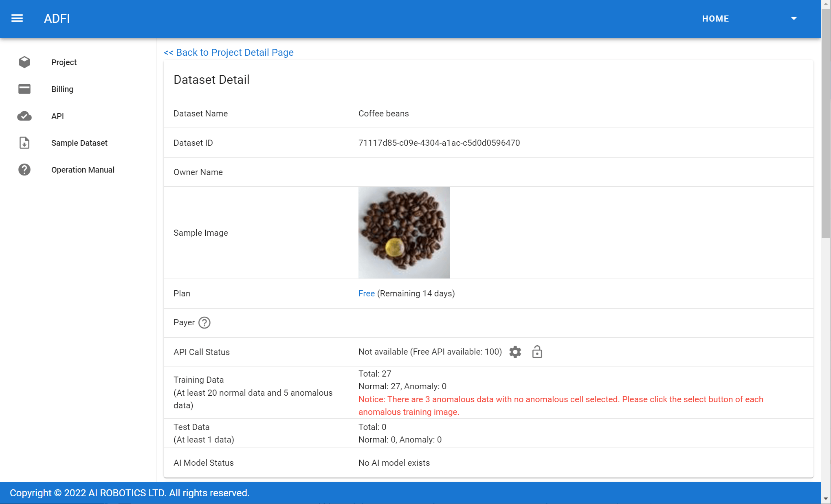Expand the HOME dropdown arrow
Screen dimensions: 831x504
(794, 18)
